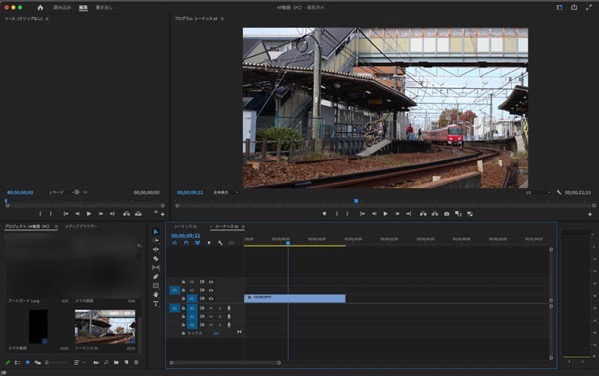The width and height of the screenshot is (599, 376).
Task: Open active sequence tab panel menu
Action: (243, 227)
